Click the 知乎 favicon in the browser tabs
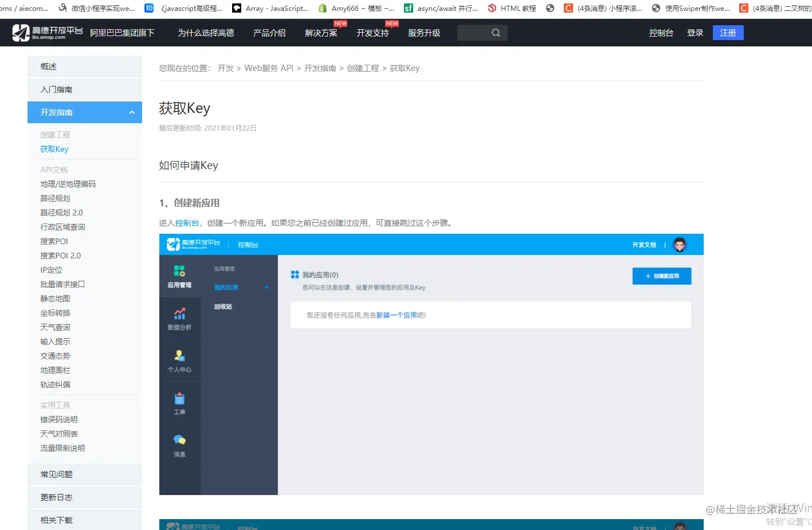This screenshot has width=812, height=530. pos(149,8)
